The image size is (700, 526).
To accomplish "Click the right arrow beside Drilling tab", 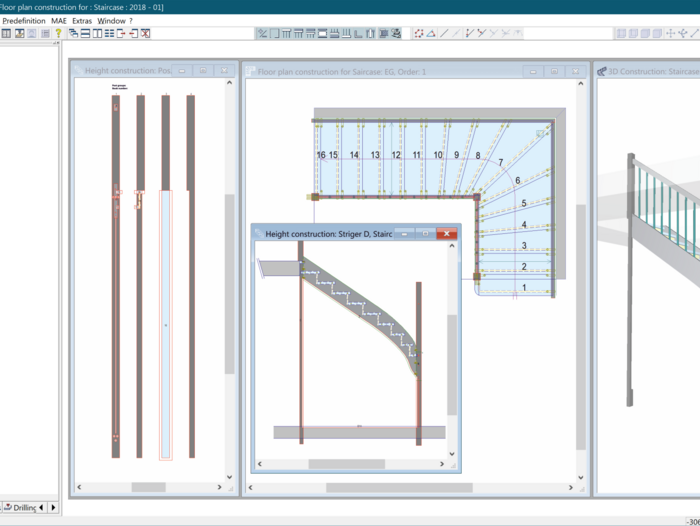I will 53,508.
